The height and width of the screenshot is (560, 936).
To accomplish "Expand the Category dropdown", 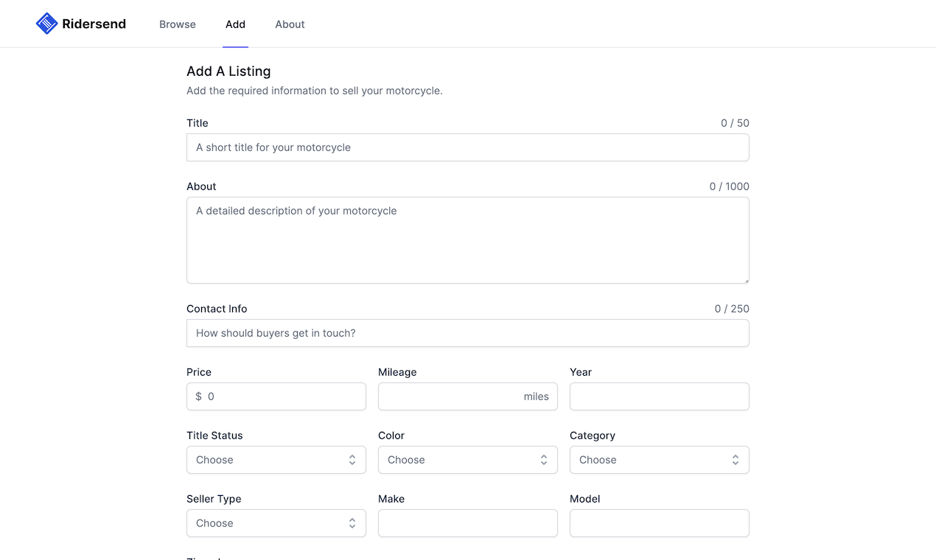I will pos(660,460).
